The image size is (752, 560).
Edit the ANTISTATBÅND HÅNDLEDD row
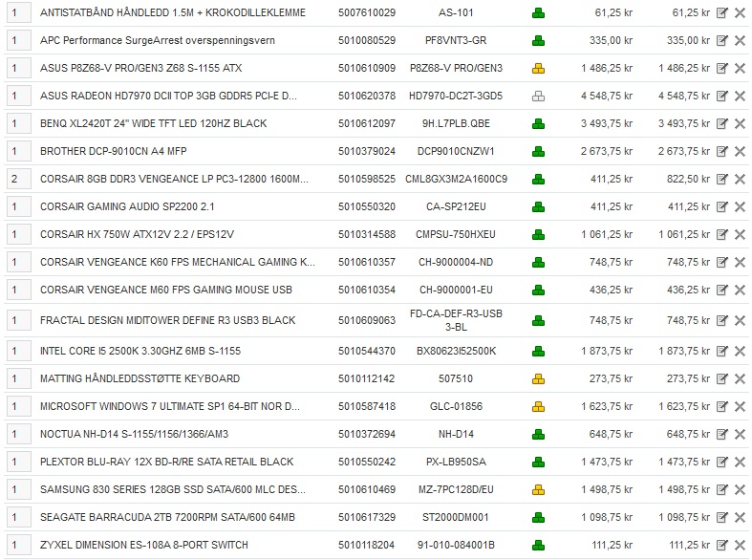tap(721, 13)
